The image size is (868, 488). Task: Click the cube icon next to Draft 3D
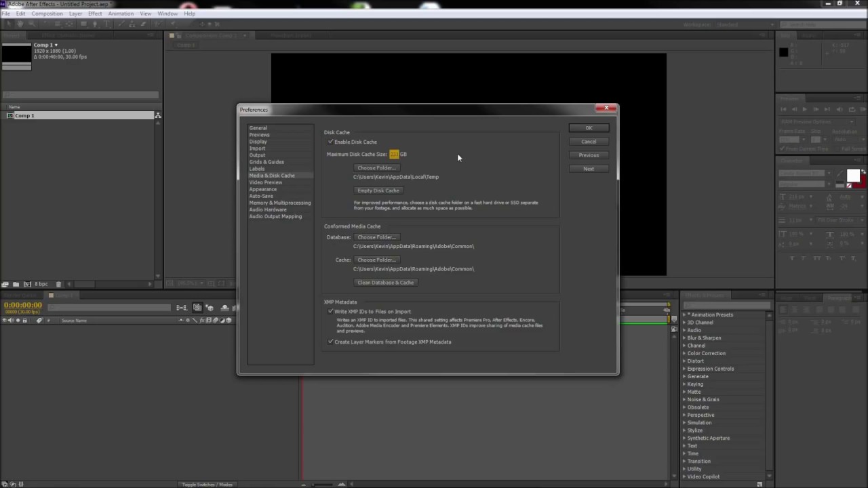tap(210, 308)
